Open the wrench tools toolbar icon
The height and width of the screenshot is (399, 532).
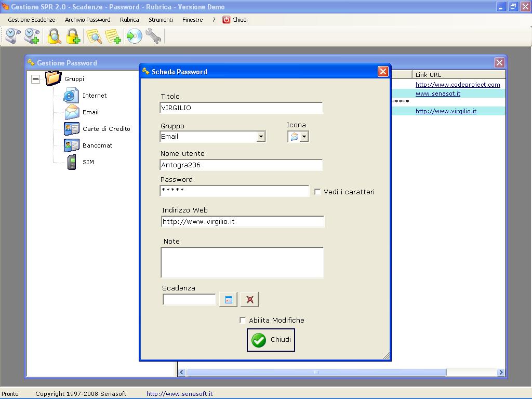(x=153, y=36)
